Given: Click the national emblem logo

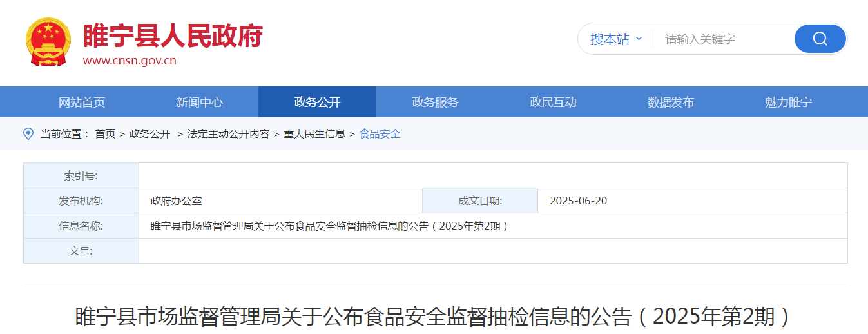Looking at the screenshot, I should (48, 42).
